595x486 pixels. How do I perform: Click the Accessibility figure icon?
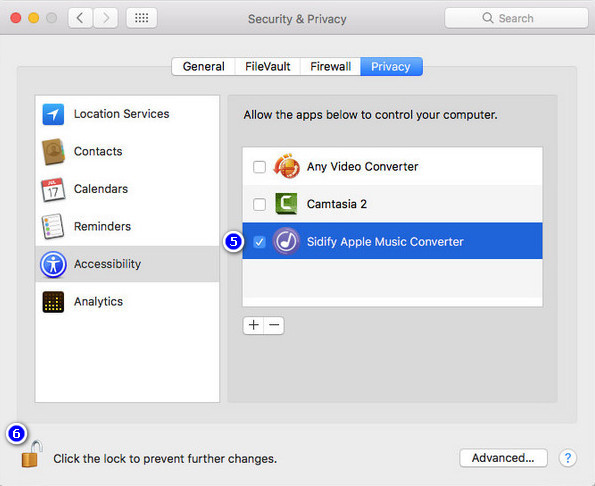[53, 264]
